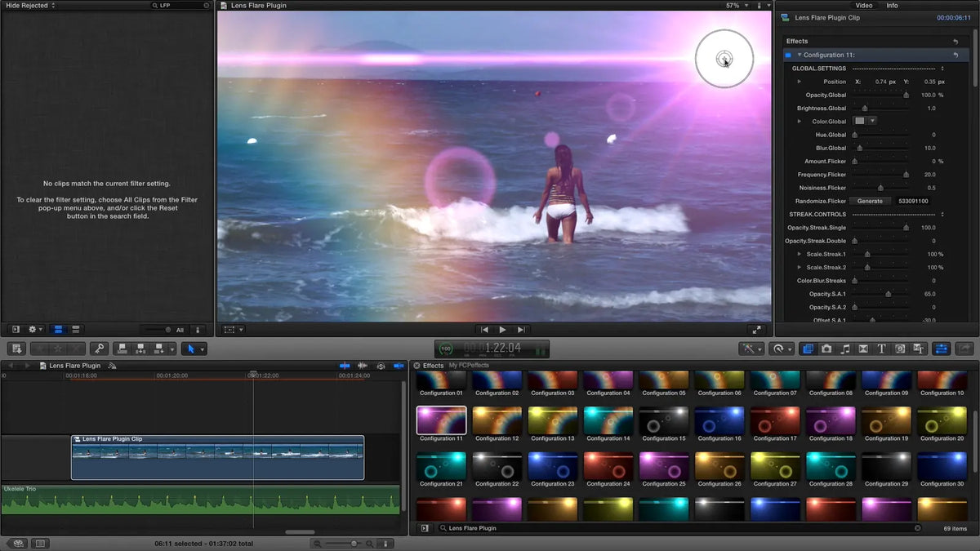Image resolution: width=980 pixels, height=551 pixels.
Task: Open browser gear action menu
Action: click(x=35, y=330)
